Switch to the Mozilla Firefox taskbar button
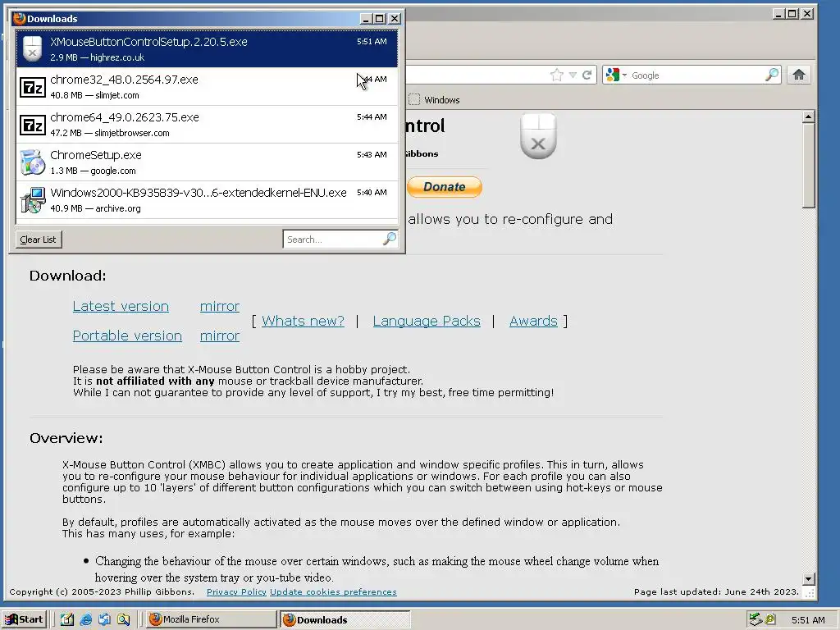This screenshot has height=630, width=840. [x=211, y=619]
